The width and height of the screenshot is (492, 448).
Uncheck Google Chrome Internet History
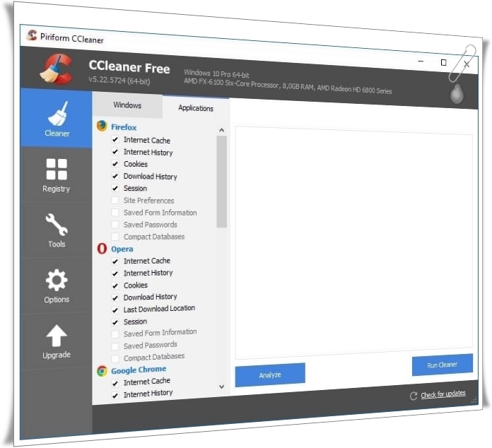pyautogui.click(x=115, y=396)
